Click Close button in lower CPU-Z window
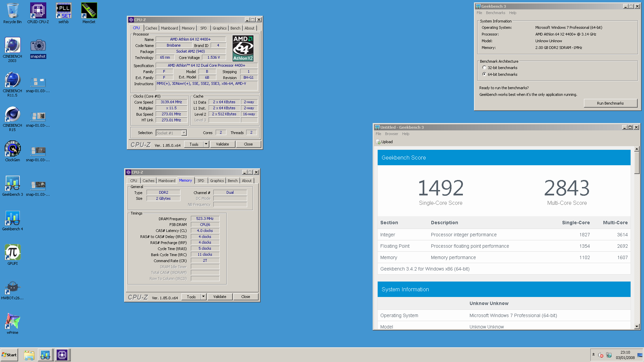 [246, 297]
